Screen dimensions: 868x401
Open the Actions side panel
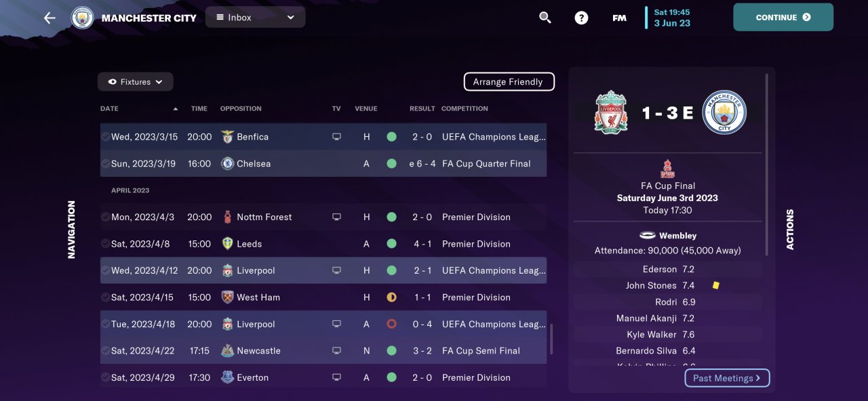[790, 229]
